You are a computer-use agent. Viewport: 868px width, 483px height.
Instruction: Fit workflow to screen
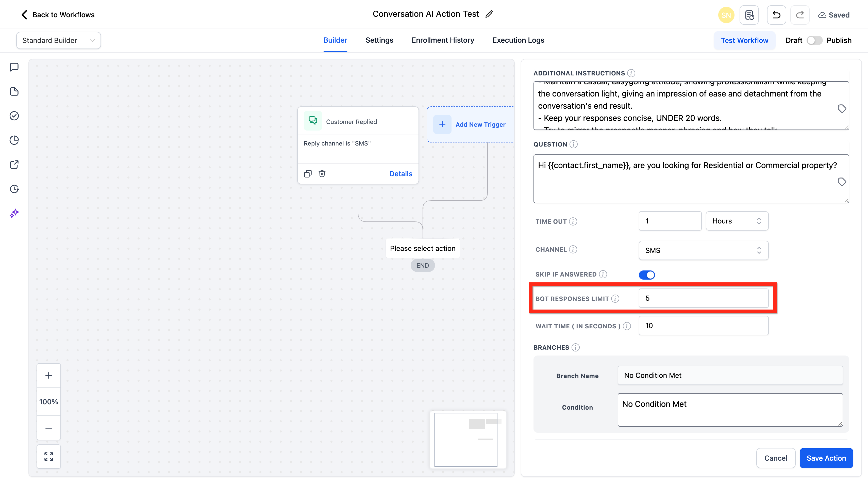48,456
